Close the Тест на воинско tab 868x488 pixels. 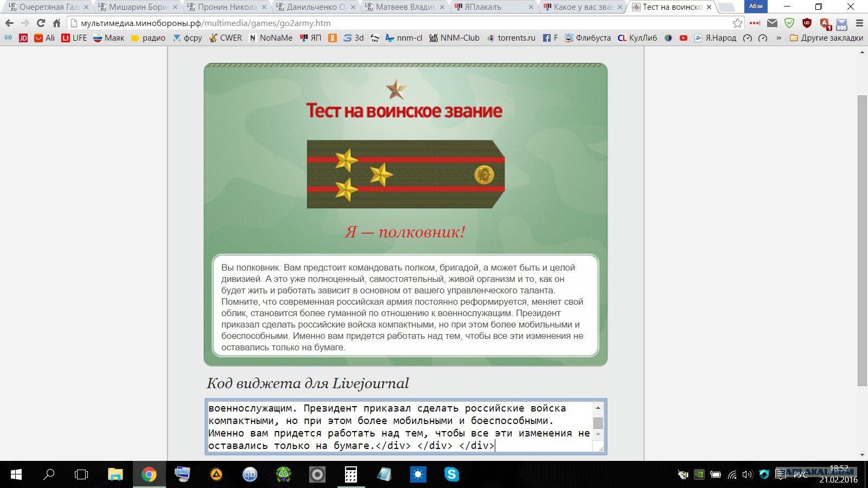(709, 7)
